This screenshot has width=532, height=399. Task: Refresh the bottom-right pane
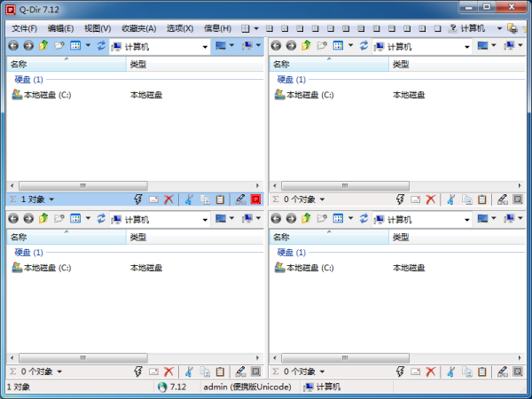pyautogui.click(x=364, y=219)
